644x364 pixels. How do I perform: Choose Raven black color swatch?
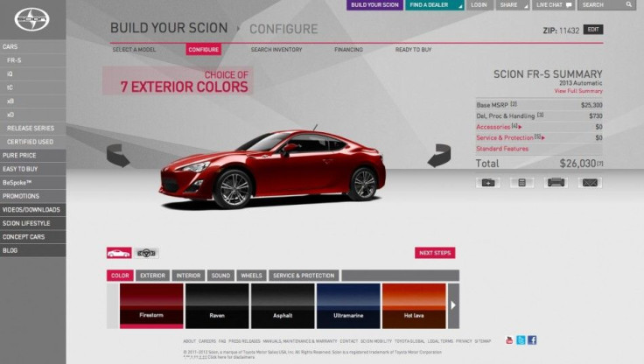click(217, 305)
